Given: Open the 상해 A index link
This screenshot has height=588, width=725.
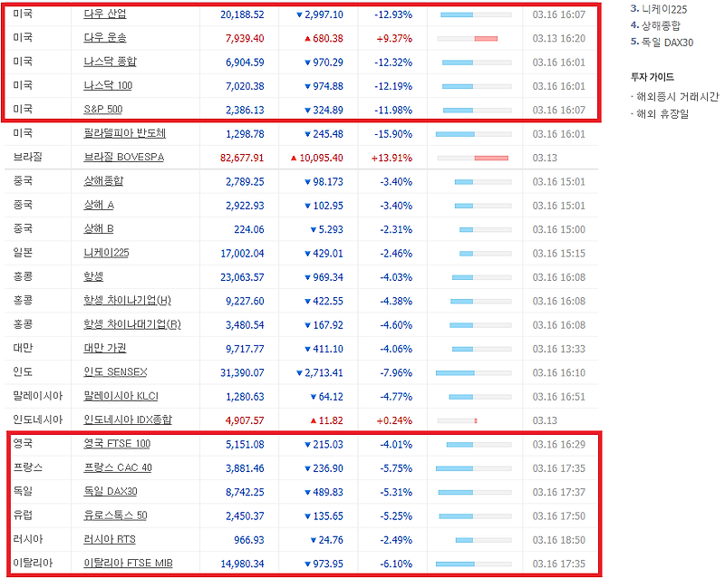Looking at the screenshot, I should pyautogui.click(x=99, y=206).
